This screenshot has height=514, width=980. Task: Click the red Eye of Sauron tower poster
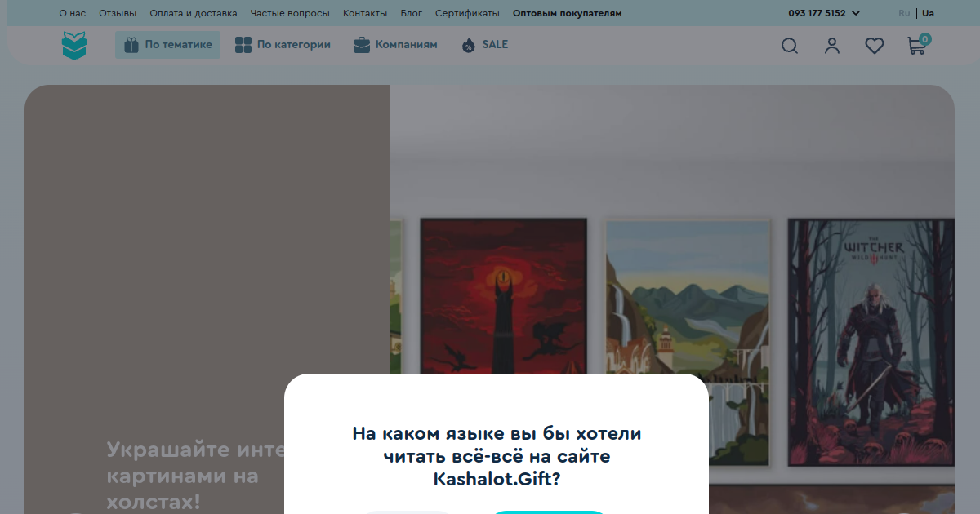pos(504,295)
